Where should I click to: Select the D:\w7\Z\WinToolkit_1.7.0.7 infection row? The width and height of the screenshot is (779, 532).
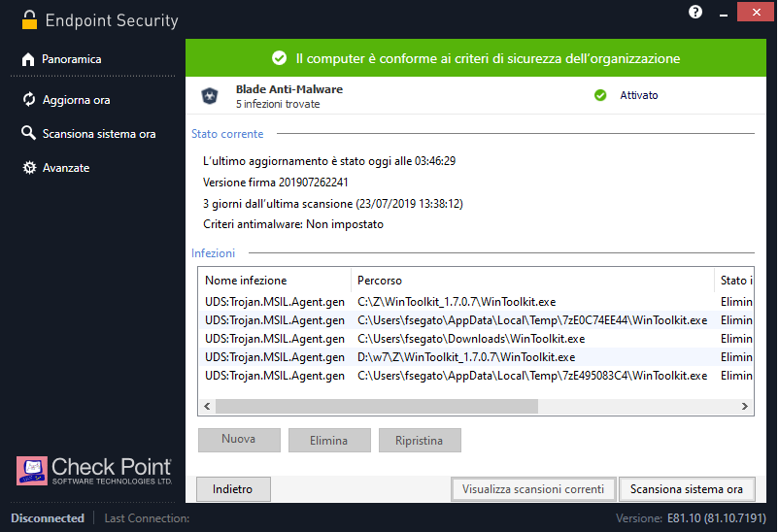(476, 357)
